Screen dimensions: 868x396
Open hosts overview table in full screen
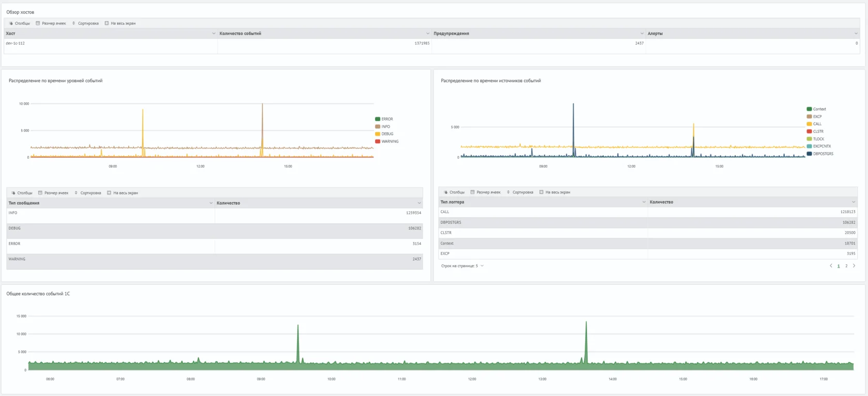(x=107, y=23)
